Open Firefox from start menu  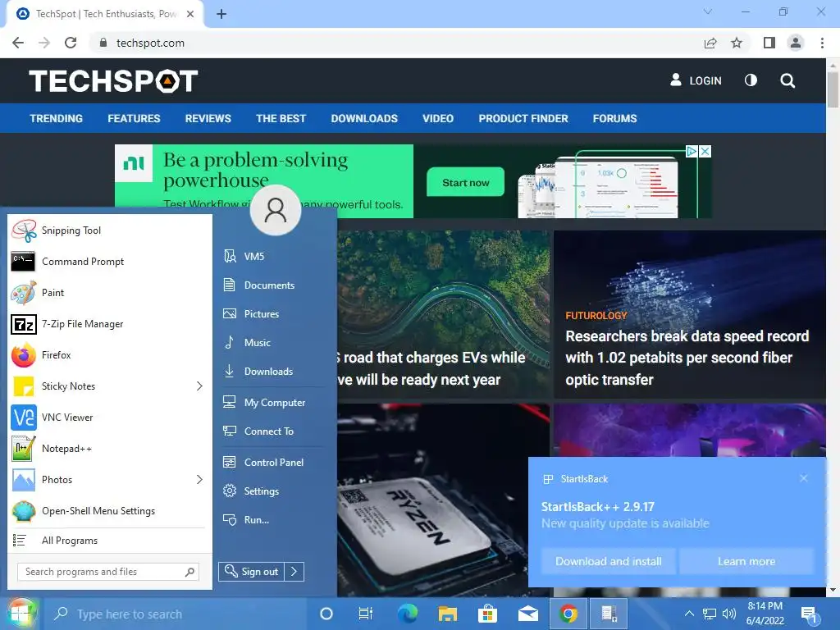(109, 355)
